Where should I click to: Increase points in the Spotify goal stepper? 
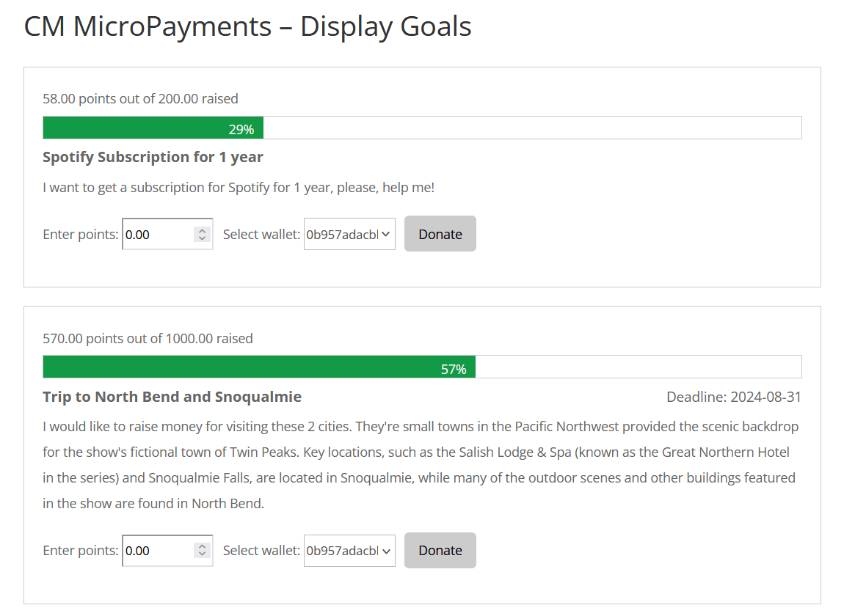(202, 230)
